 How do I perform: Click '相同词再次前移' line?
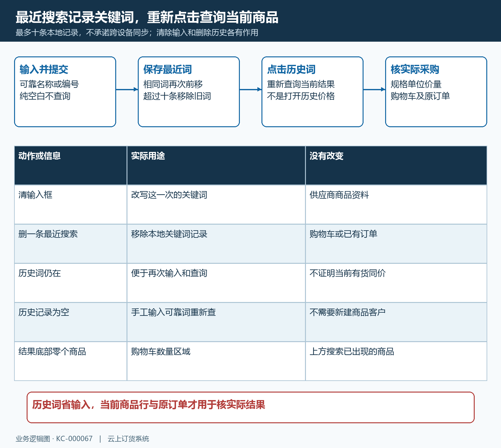(173, 84)
